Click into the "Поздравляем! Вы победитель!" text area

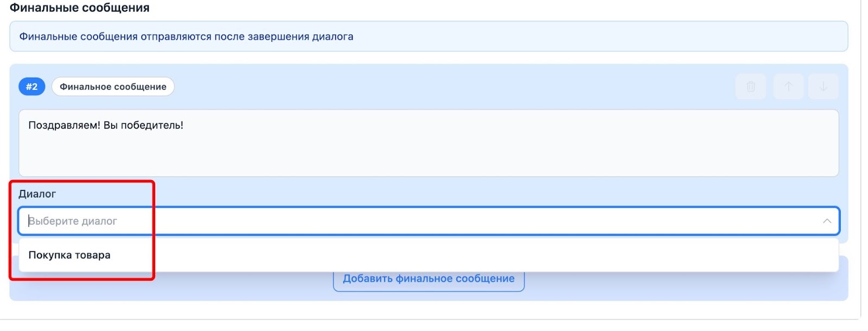pyautogui.click(x=429, y=143)
